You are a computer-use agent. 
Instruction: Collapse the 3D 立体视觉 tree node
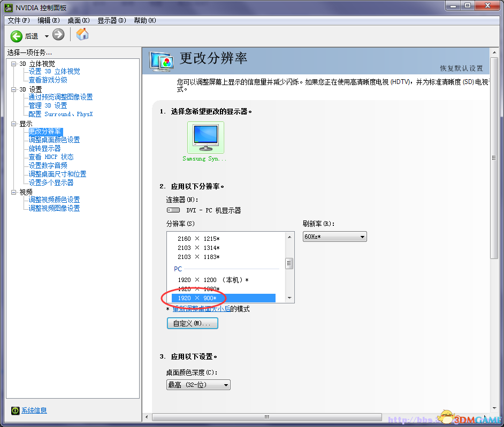(13, 64)
